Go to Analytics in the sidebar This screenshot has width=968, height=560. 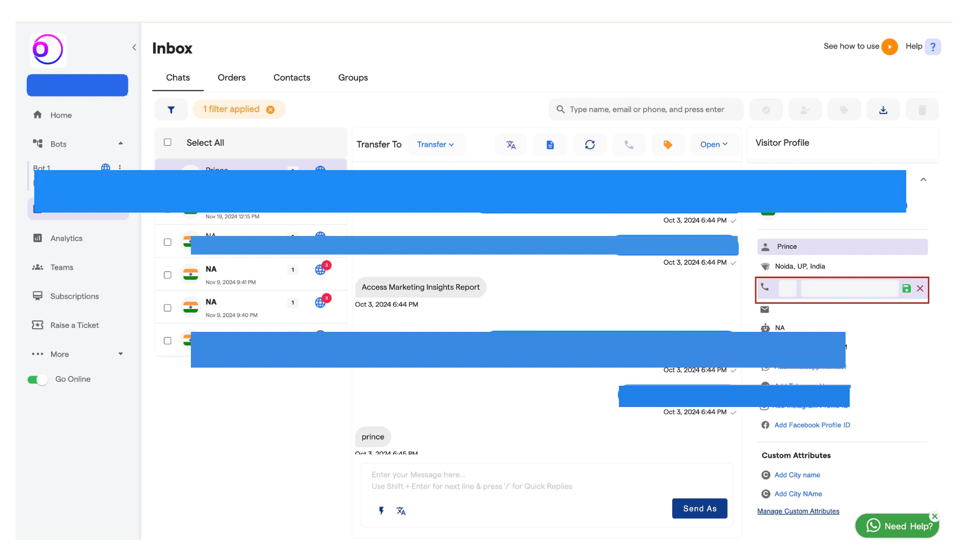coord(66,238)
